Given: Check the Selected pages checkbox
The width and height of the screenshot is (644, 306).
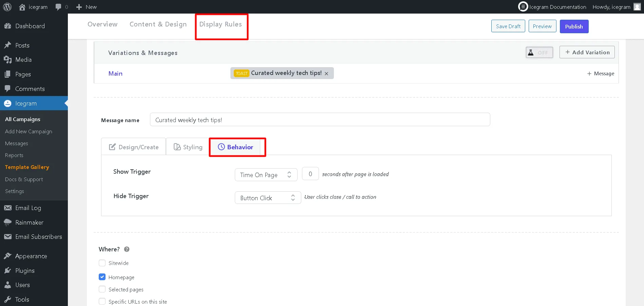Looking at the screenshot, I should point(102,289).
